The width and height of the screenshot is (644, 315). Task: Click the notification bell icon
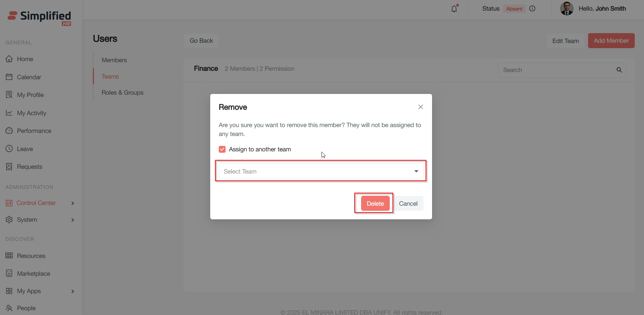pos(454,9)
